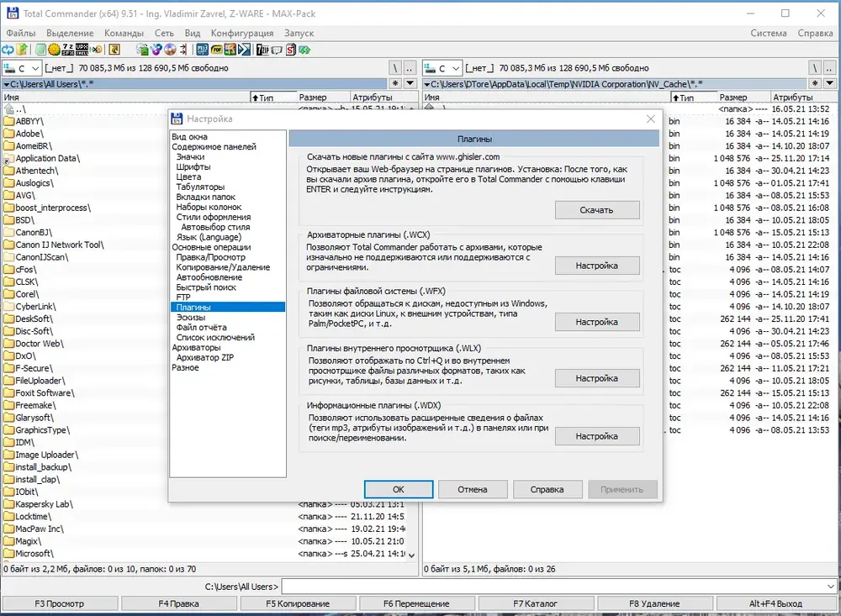841x616 pixels.
Task: Click the CD disc toolbar icon
Action: (170, 50)
